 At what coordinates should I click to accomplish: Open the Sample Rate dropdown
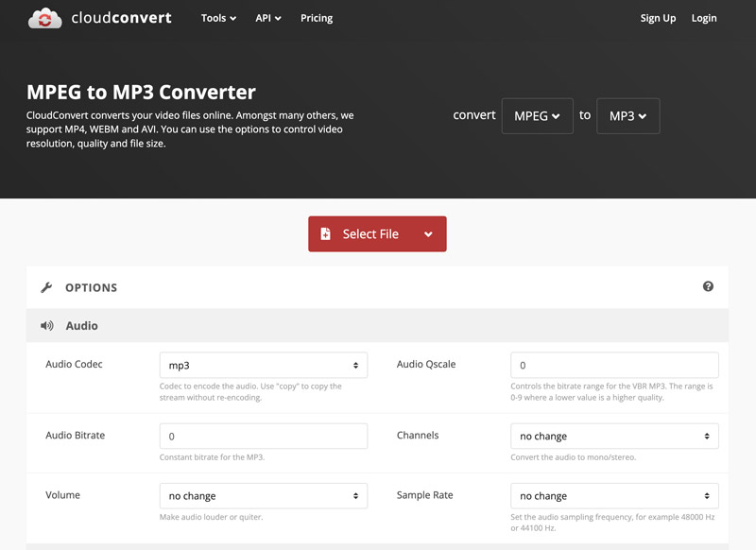coord(614,495)
